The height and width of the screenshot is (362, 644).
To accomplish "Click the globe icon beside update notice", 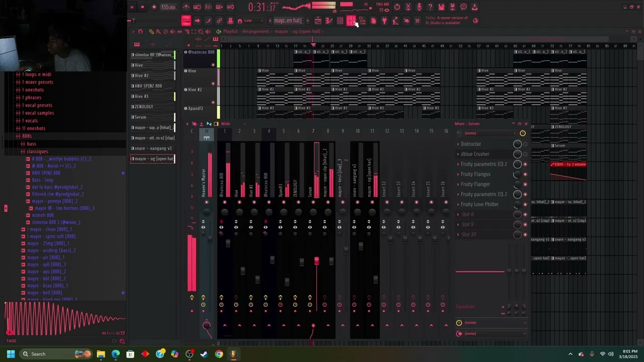I will click(x=475, y=21).
